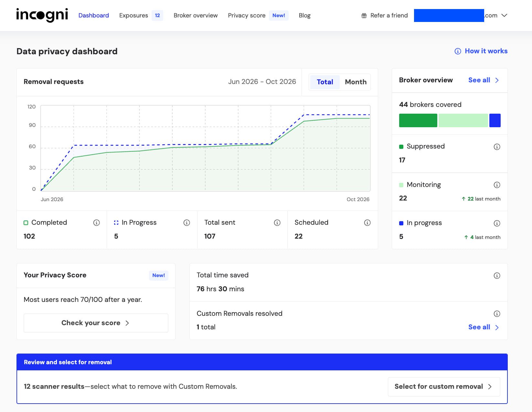532x412 pixels.
Task: Click the dark green Suppressed bar segment
Action: coord(418,120)
